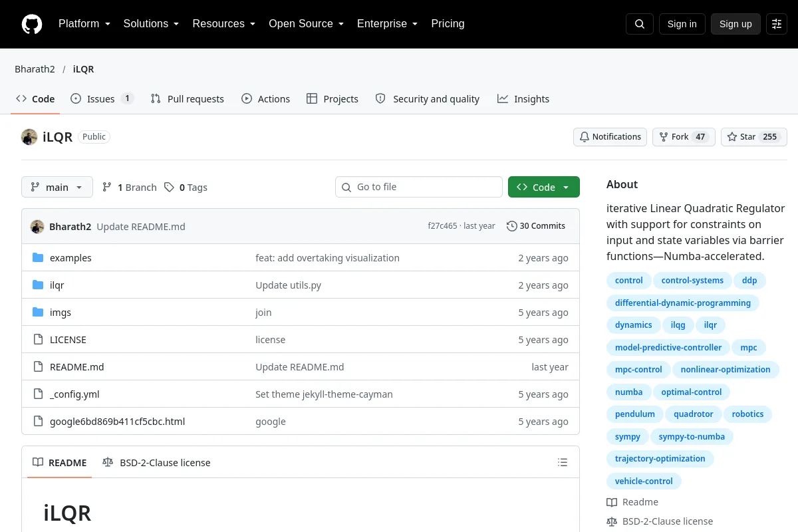Click the sympy-to-numba topic tag
Image resolution: width=798 pixels, height=532 pixels.
tap(692, 437)
